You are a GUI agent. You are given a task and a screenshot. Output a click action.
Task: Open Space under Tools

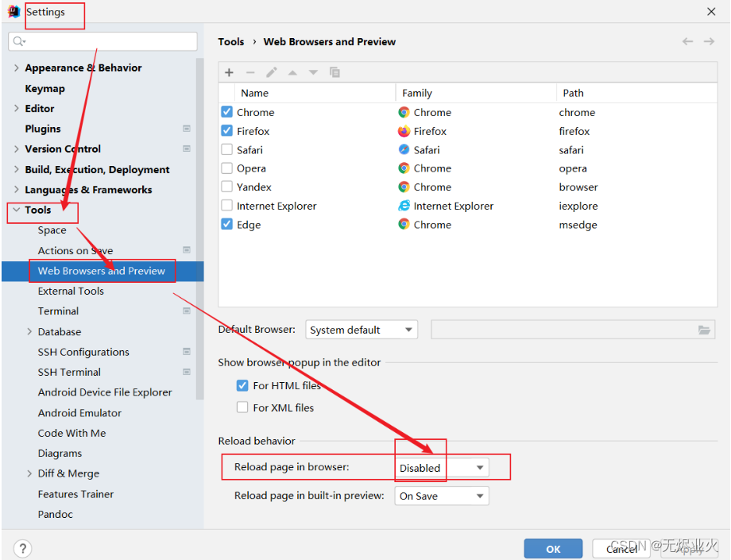(x=52, y=230)
